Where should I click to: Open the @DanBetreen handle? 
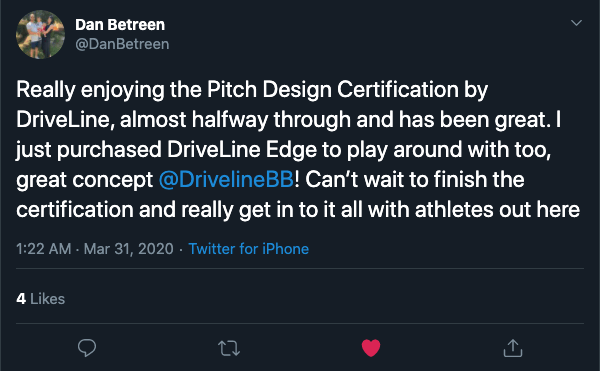pos(122,44)
